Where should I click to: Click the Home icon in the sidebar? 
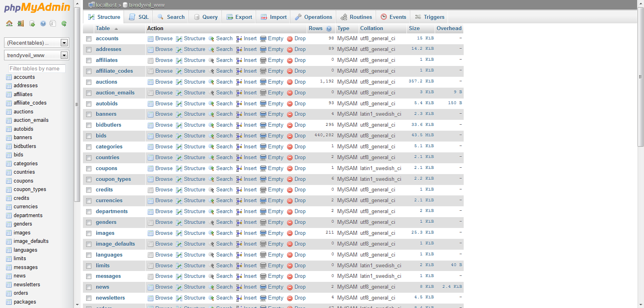click(x=9, y=23)
